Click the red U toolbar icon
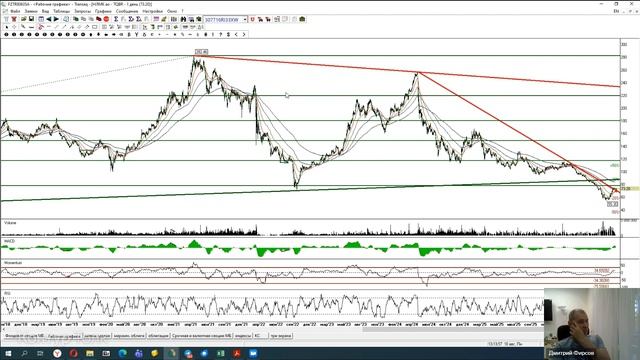The width and height of the screenshot is (640, 360). (x=252, y=19)
